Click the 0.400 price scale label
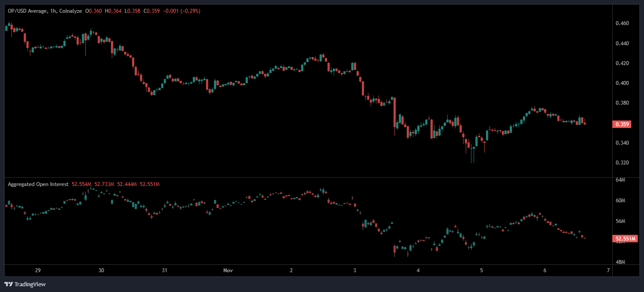644x292 pixels. point(622,83)
